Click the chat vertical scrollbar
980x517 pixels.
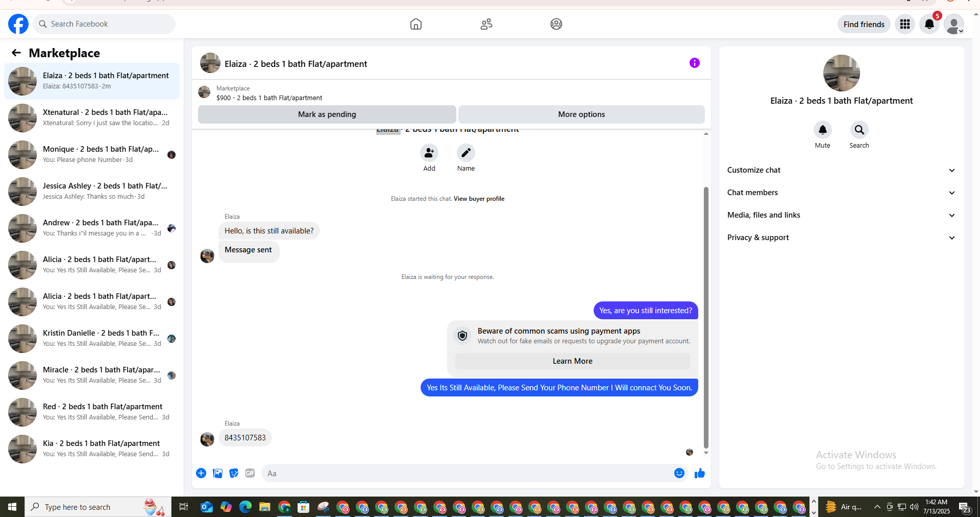pos(706,317)
